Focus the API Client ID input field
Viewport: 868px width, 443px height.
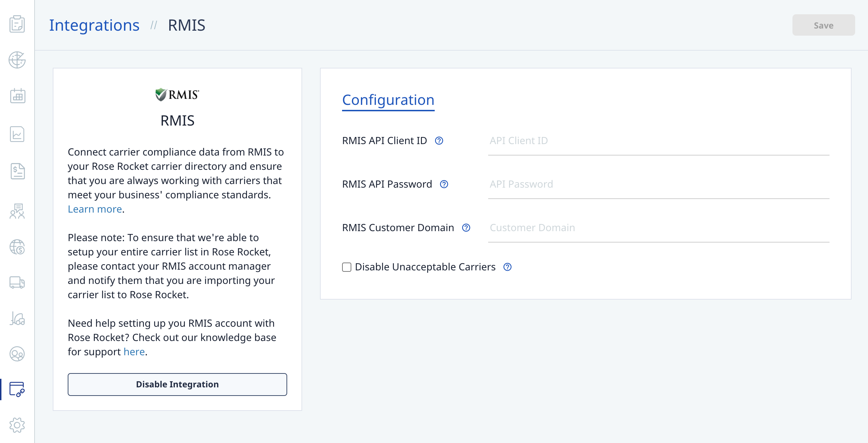tap(658, 141)
